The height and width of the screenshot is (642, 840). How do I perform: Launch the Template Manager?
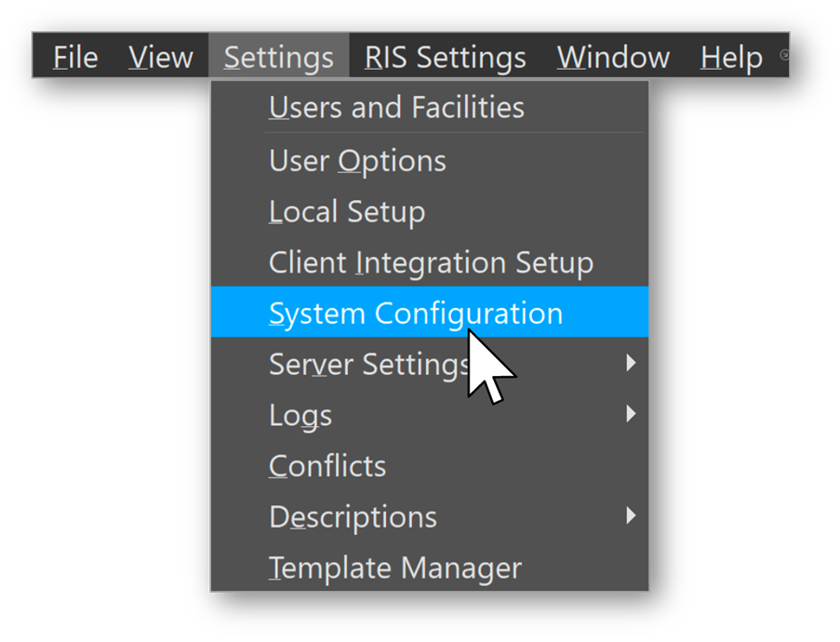click(394, 567)
